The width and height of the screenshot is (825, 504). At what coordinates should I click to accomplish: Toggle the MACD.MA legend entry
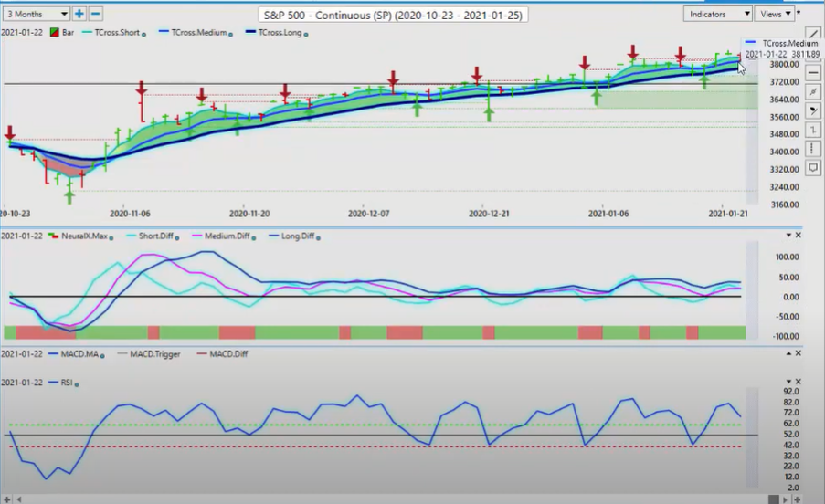74,354
